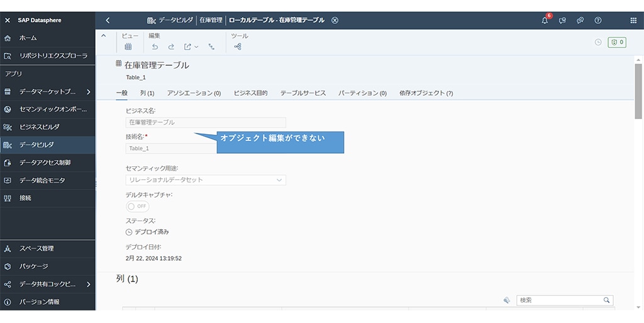Open the impact and lineage analysis tool icon
The width and height of the screenshot is (644, 323).
click(238, 47)
